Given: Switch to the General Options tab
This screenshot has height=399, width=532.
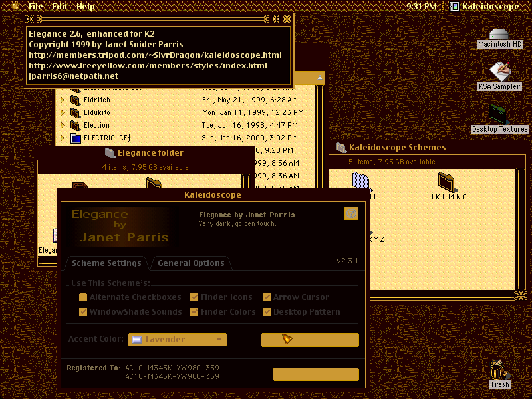Looking at the screenshot, I should coord(191,263).
